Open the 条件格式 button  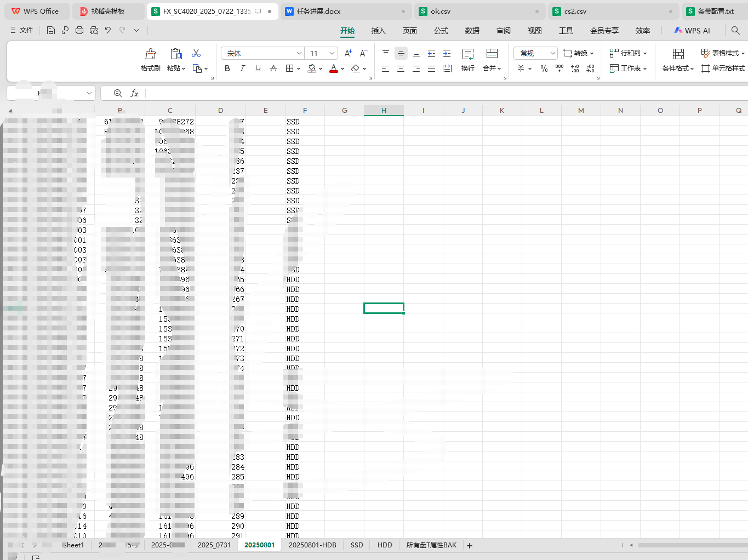678,59
